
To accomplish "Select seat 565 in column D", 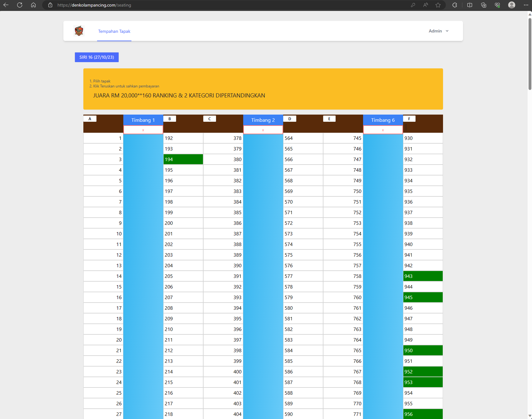I will (x=303, y=149).
